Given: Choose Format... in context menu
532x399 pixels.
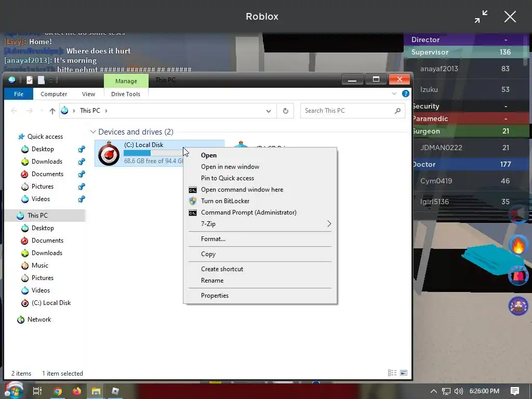Looking at the screenshot, I should pyautogui.click(x=260, y=239).
